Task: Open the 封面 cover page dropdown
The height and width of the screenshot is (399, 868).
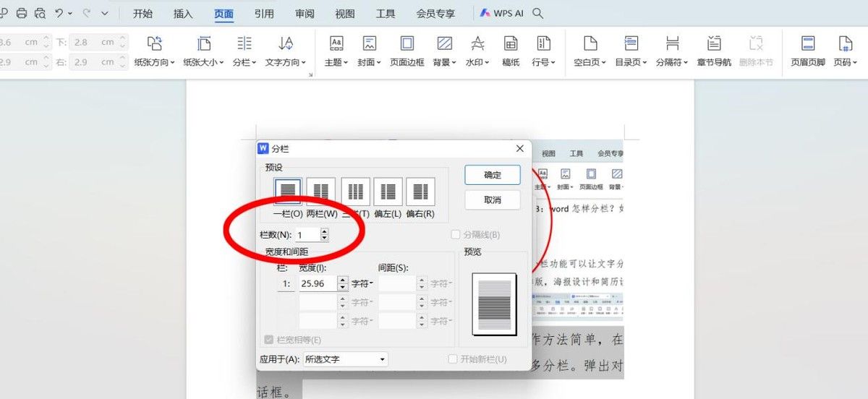Action: click(369, 52)
